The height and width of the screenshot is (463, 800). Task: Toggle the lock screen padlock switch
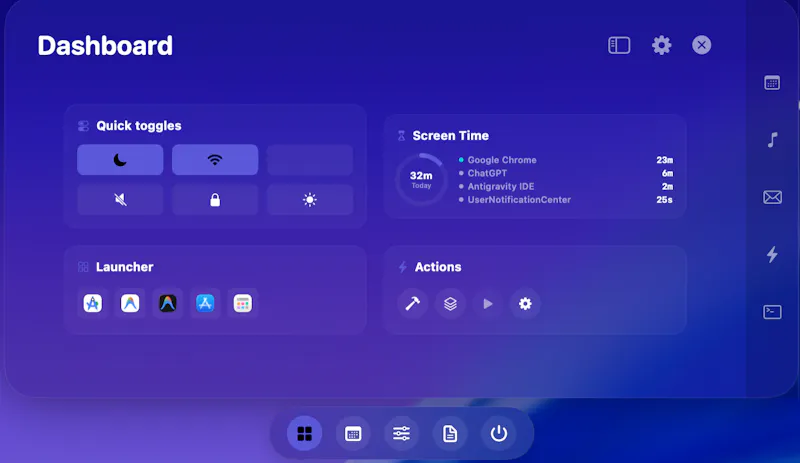pyautogui.click(x=215, y=200)
